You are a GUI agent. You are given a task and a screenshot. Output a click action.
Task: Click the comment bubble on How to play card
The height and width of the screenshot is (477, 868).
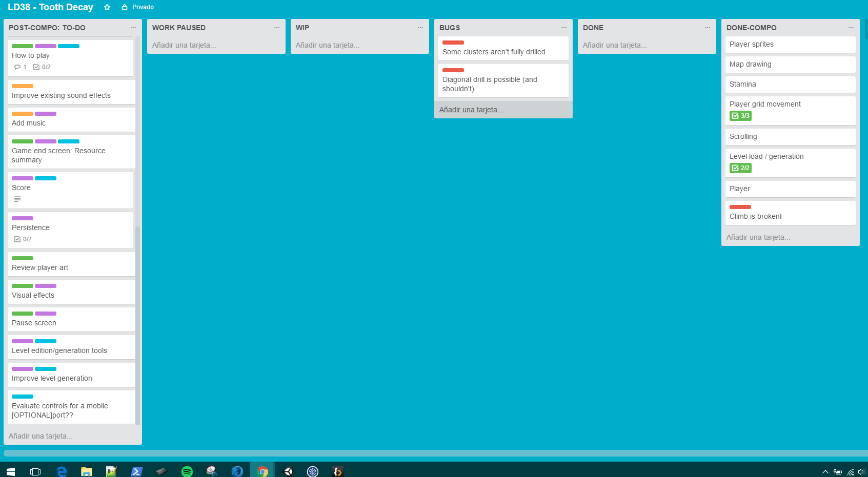[17, 67]
